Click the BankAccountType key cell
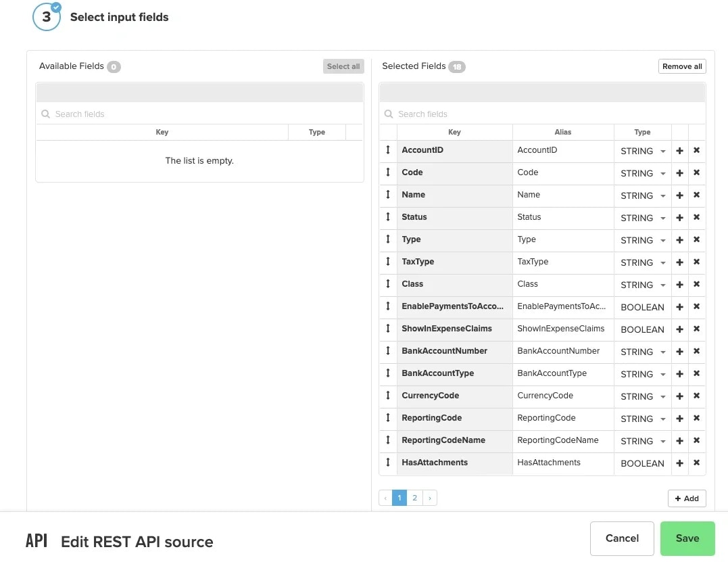This screenshot has width=728, height=562. [454, 373]
